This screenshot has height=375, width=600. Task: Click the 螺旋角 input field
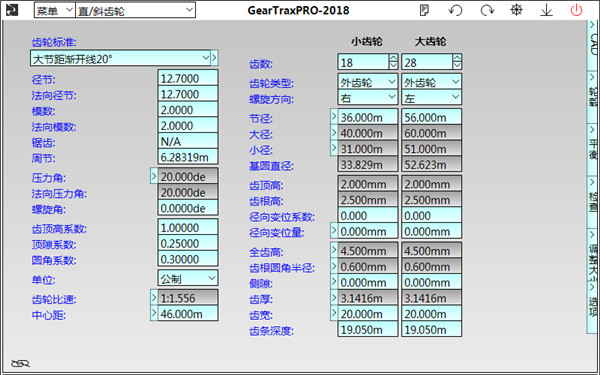point(188,208)
